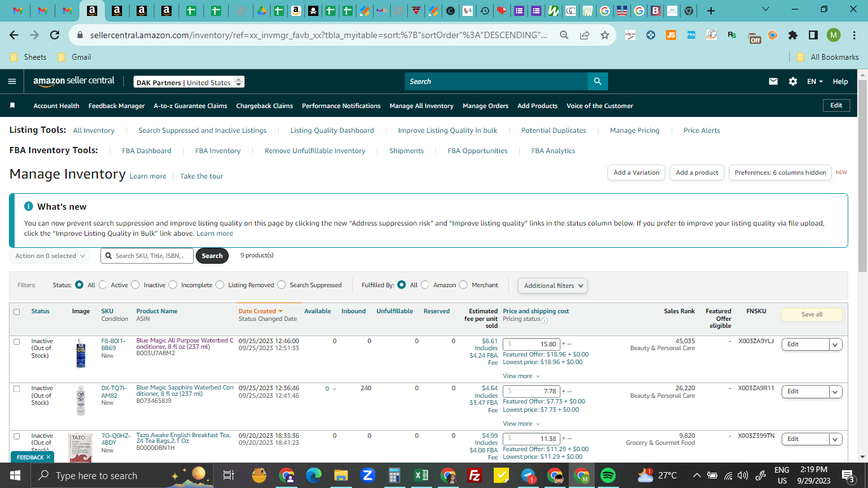868x488 pixels.
Task: Open a new browser tab with plus icon
Action: [x=711, y=11]
